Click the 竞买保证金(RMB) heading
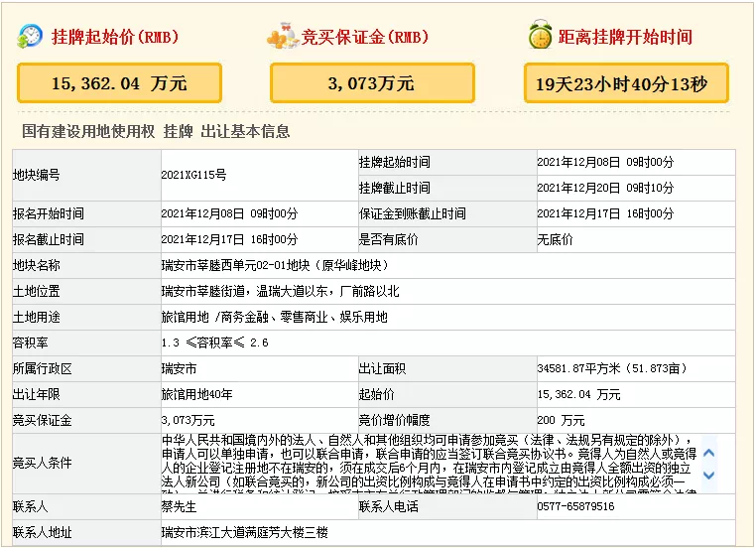The width and height of the screenshot is (756, 548). click(364, 37)
